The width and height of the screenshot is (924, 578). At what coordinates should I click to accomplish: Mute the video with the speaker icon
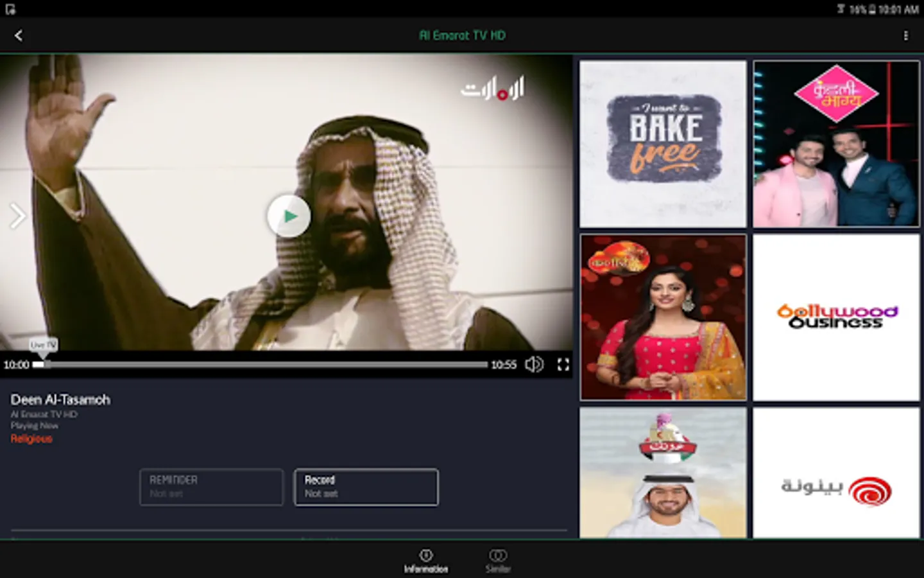[x=534, y=365]
